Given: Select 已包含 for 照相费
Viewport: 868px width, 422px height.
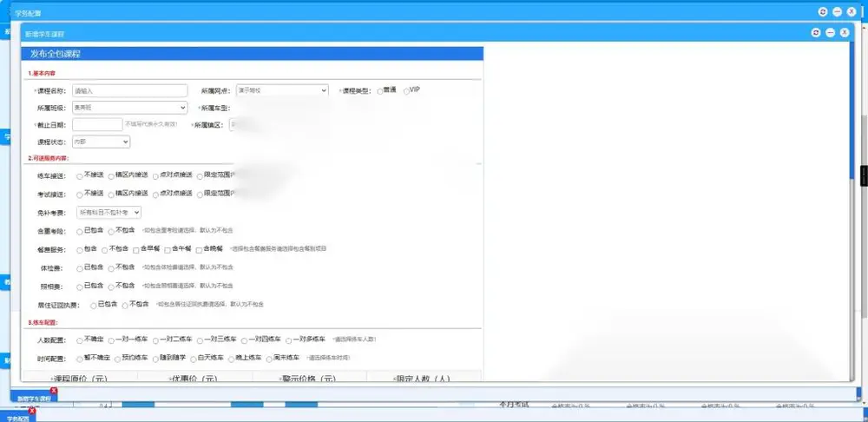Looking at the screenshot, I should click(80, 287).
